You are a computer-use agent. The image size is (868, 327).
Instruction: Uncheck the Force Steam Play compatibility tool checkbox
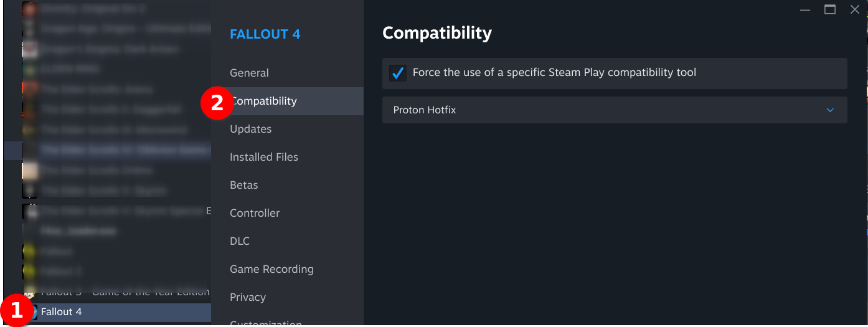pos(397,73)
